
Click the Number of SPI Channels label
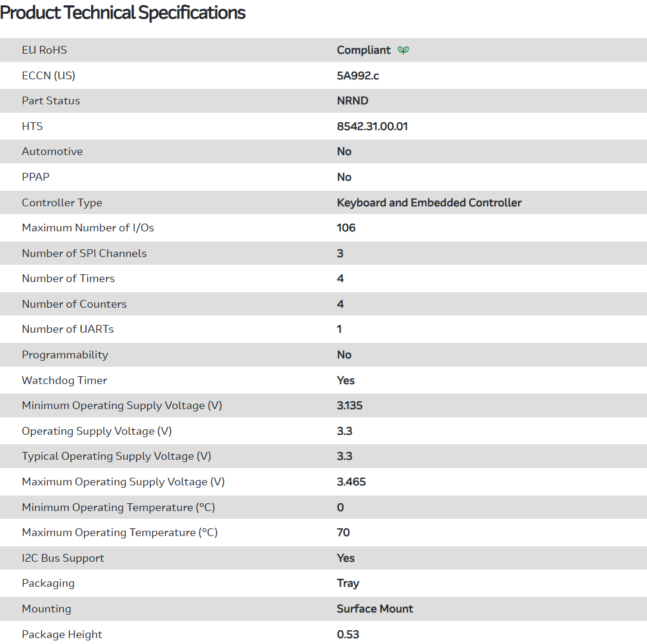point(84,253)
